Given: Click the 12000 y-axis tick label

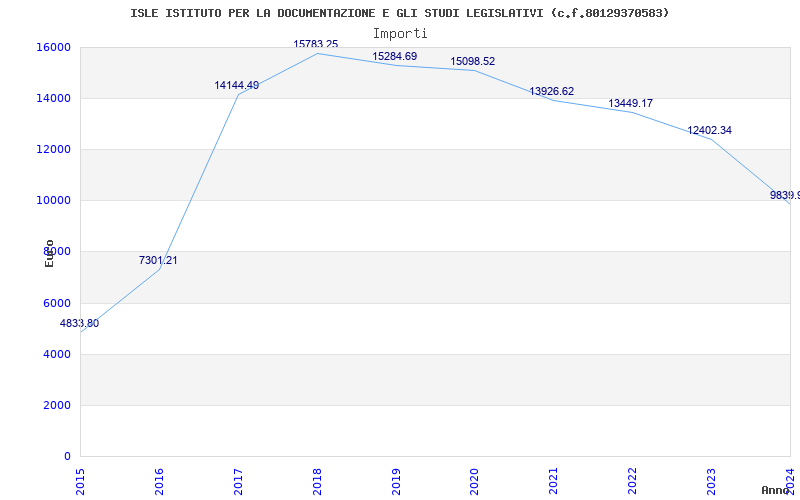Looking at the screenshot, I should [x=54, y=149].
